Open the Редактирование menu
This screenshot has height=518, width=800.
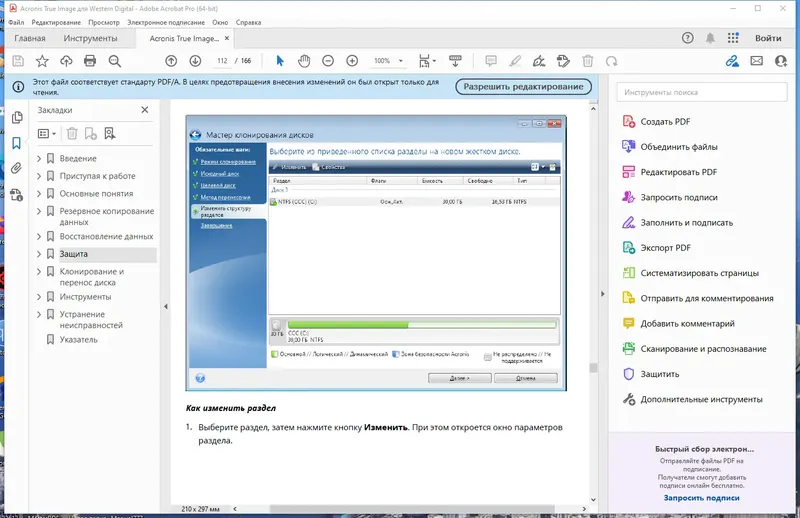56,22
